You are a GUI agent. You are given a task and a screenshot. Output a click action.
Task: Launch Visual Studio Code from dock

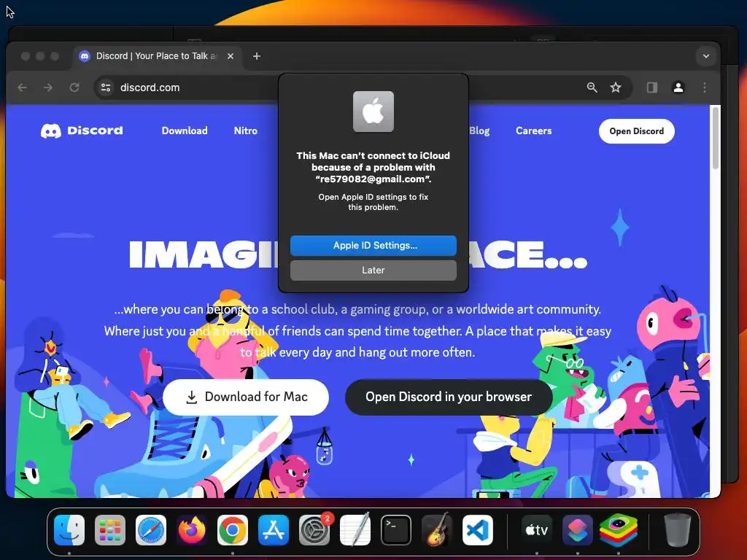pyautogui.click(x=478, y=530)
